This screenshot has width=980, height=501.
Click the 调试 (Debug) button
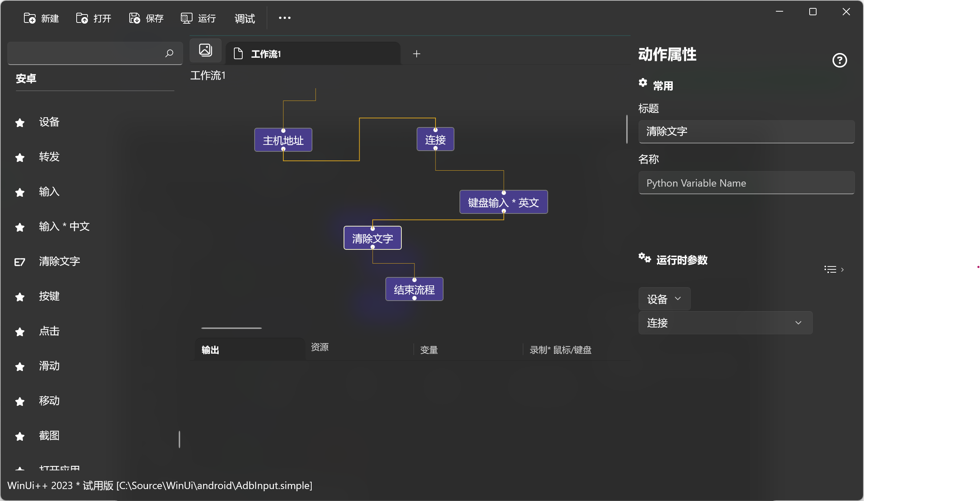[244, 18]
